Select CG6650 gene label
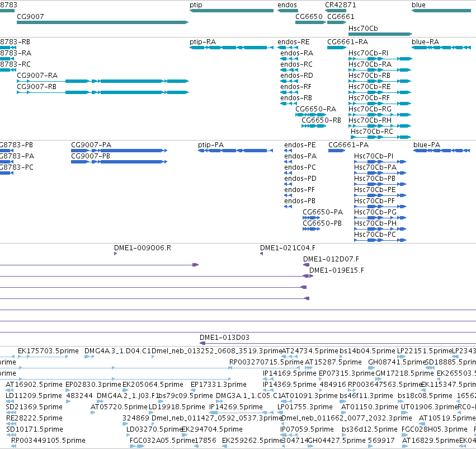This screenshot has height=449, width=476. (x=309, y=16)
